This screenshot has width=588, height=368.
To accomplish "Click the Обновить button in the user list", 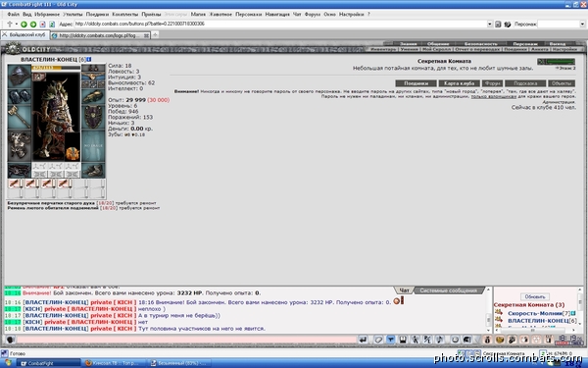I will [535, 296].
